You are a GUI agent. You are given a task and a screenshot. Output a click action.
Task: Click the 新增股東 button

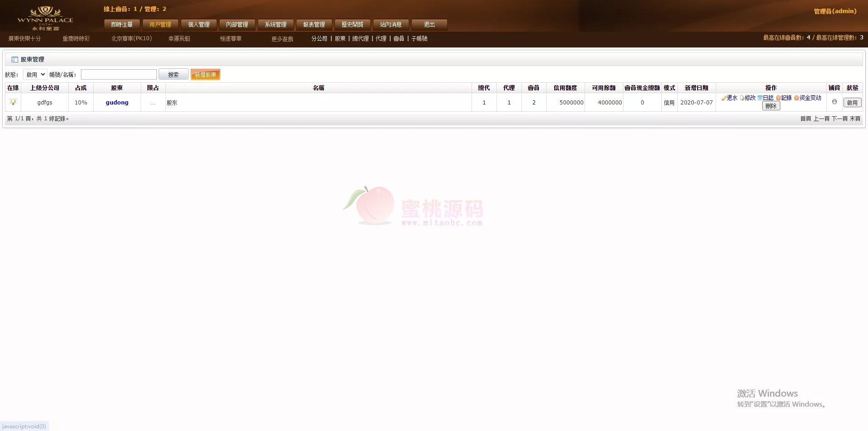(x=205, y=75)
